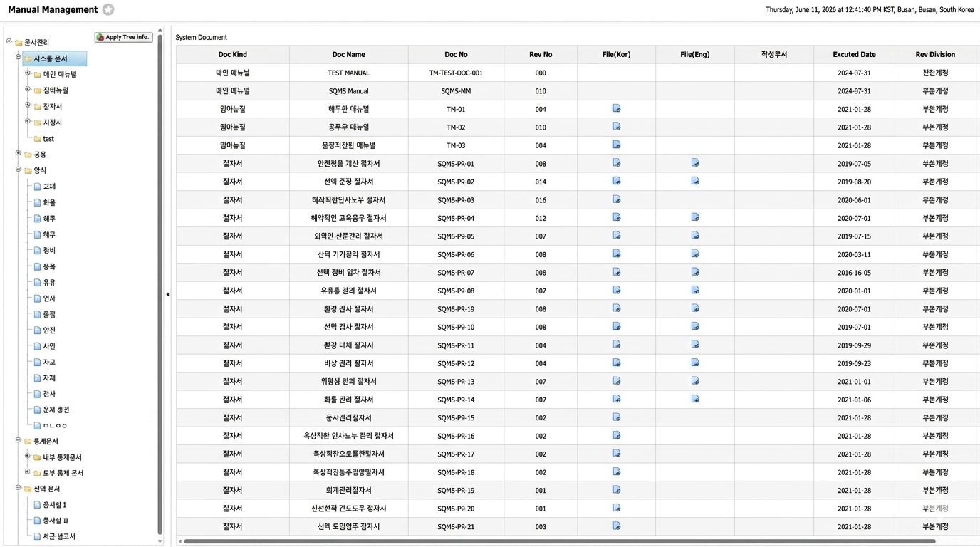The width and height of the screenshot is (980, 547).
Task: Open the Korean file icon for PR-14
Action: (617, 399)
